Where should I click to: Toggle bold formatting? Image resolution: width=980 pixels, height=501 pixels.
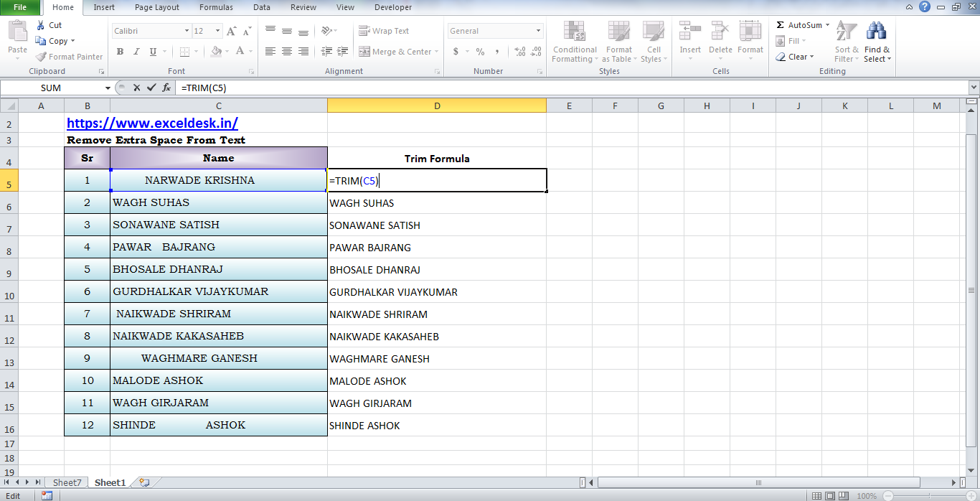(120, 52)
